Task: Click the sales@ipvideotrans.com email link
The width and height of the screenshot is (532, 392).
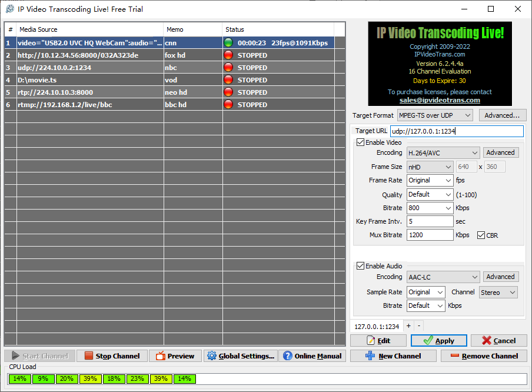Action: tap(440, 100)
